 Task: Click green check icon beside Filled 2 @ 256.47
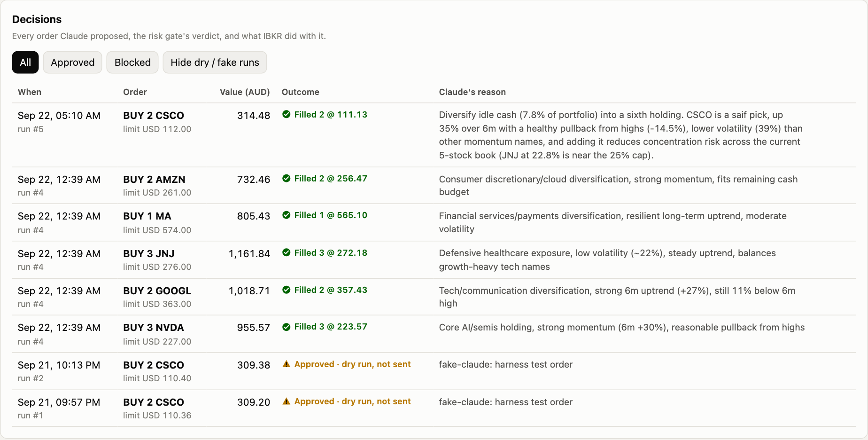(x=286, y=178)
